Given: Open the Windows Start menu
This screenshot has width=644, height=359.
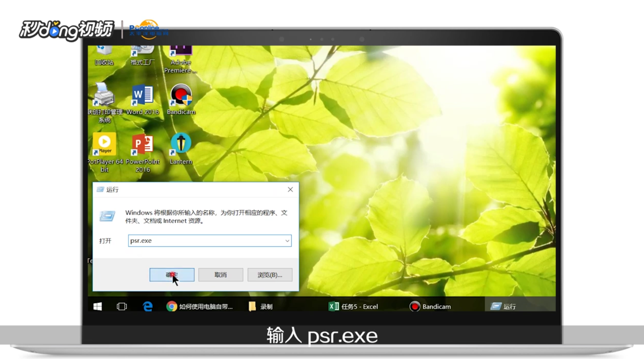Looking at the screenshot, I should (x=98, y=306).
